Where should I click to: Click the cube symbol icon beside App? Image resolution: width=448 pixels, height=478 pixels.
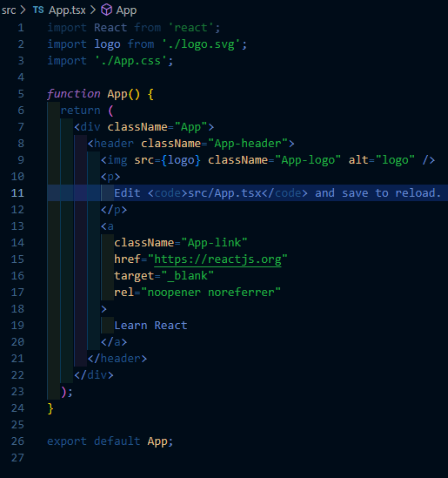pyautogui.click(x=107, y=10)
